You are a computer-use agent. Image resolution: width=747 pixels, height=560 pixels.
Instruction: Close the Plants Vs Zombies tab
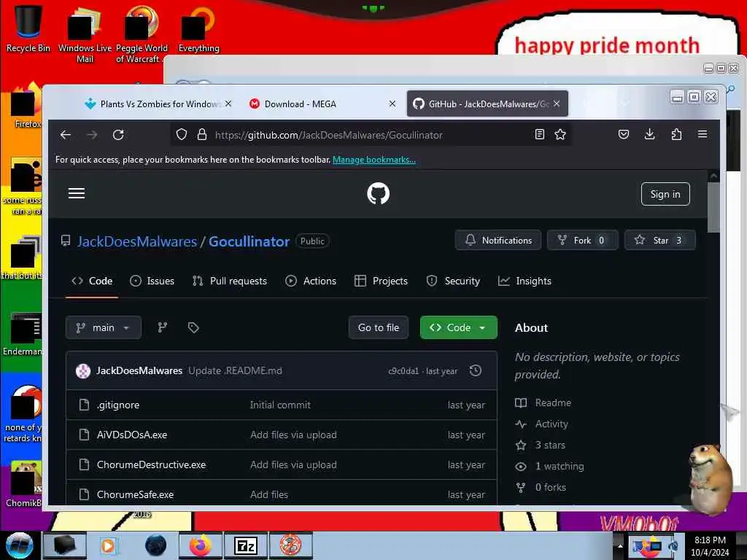tap(228, 104)
